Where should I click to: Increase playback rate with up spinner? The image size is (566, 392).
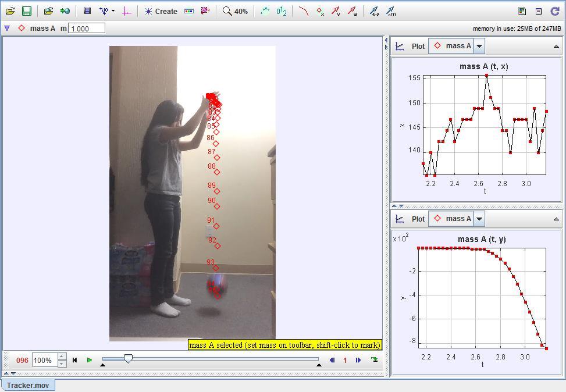[x=62, y=357]
